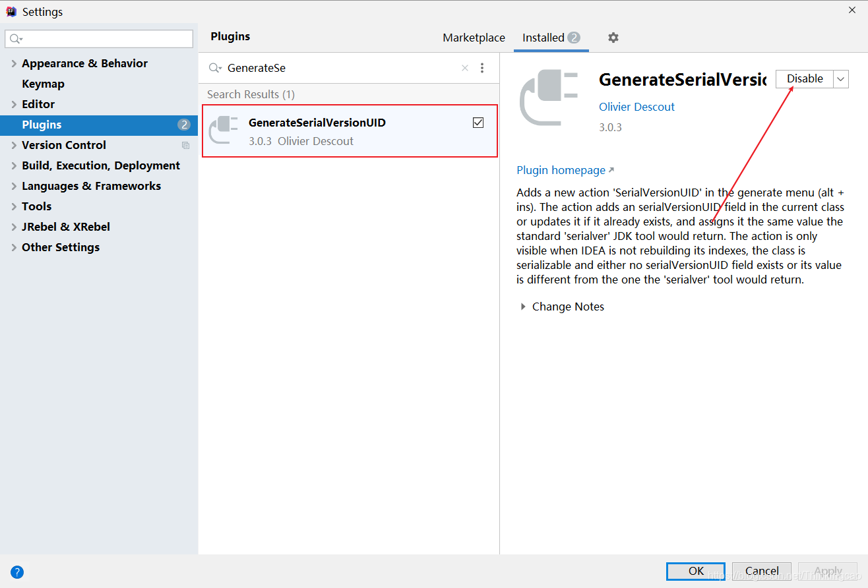Expand the Other Settings node
868x588 pixels.
(14, 247)
